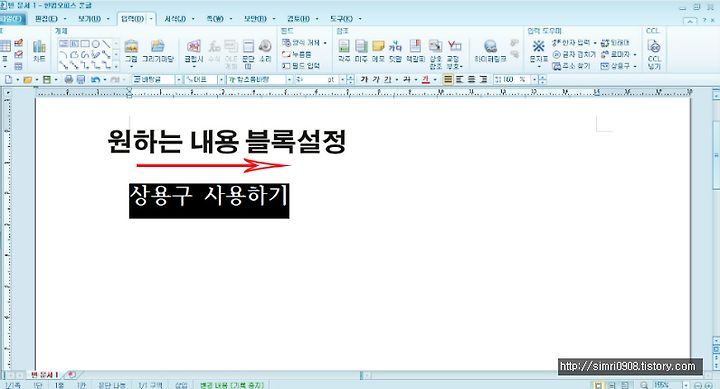Click the 글자 겹치기 button
Image resolution: width=720 pixels, height=389 pixels.
(574, 54)
